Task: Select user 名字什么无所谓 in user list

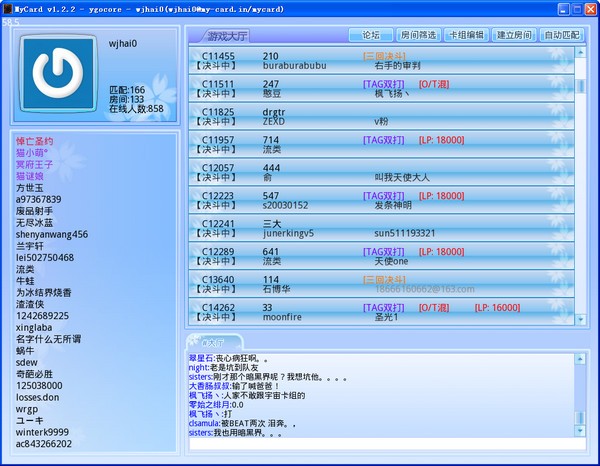Action: click(48, 339)
